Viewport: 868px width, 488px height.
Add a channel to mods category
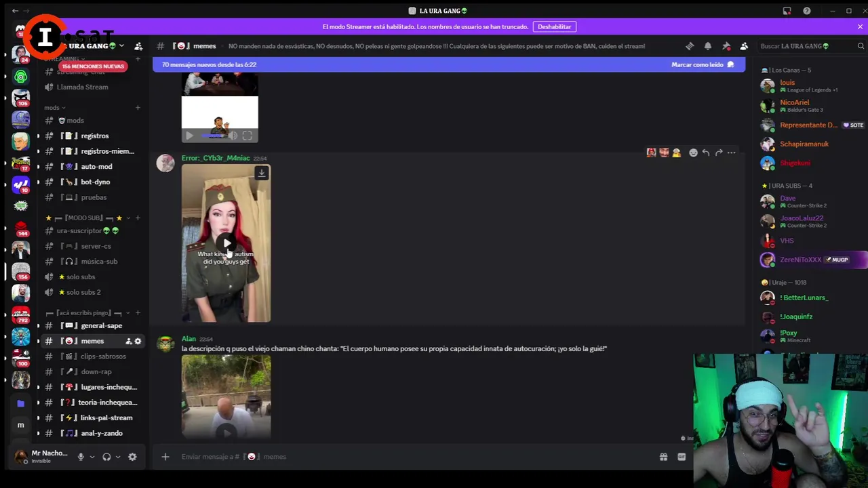pos(138,108)
